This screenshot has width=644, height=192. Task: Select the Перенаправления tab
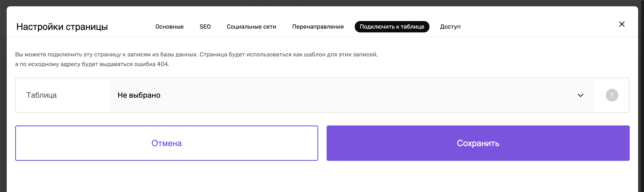pos(318,27)
